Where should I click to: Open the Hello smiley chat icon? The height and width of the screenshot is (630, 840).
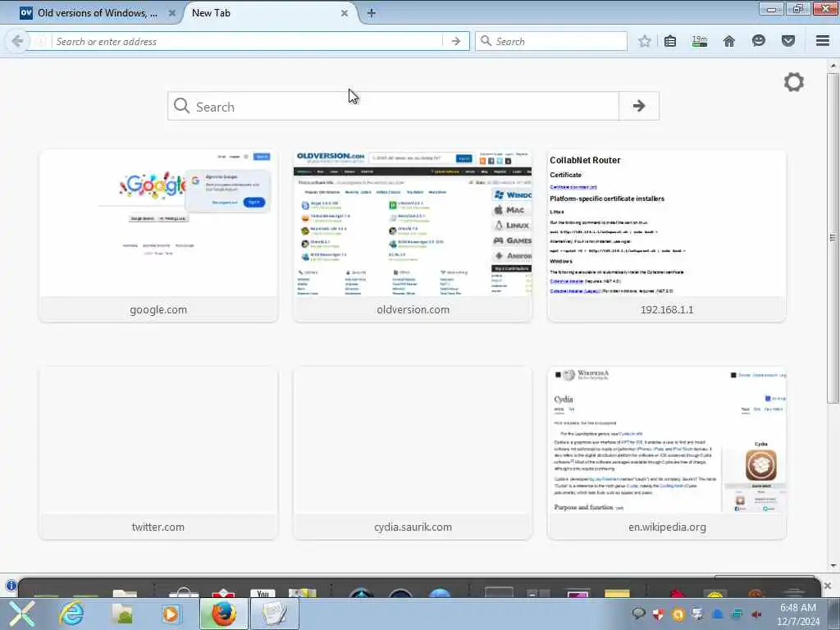759,41
